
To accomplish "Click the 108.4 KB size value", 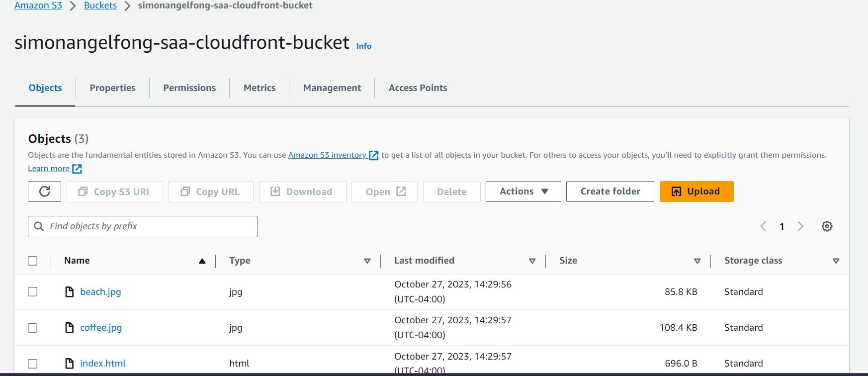I will [678, 328].
